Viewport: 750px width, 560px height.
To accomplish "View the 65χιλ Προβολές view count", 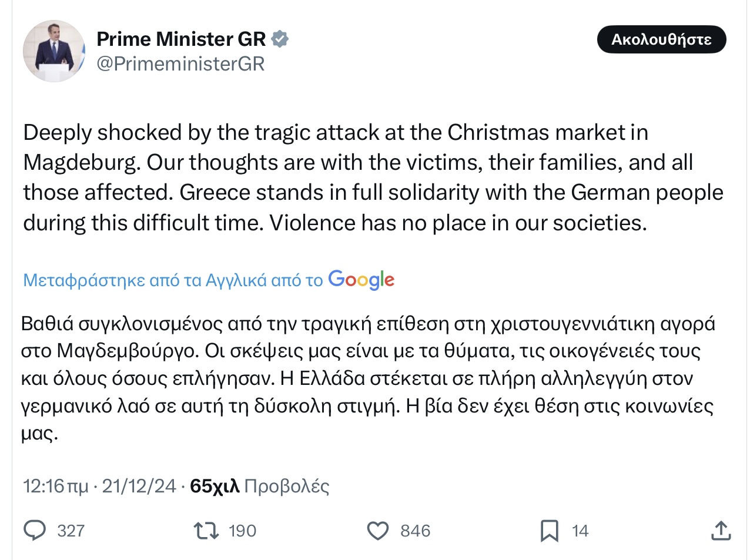I will click(x=259, y=486).
